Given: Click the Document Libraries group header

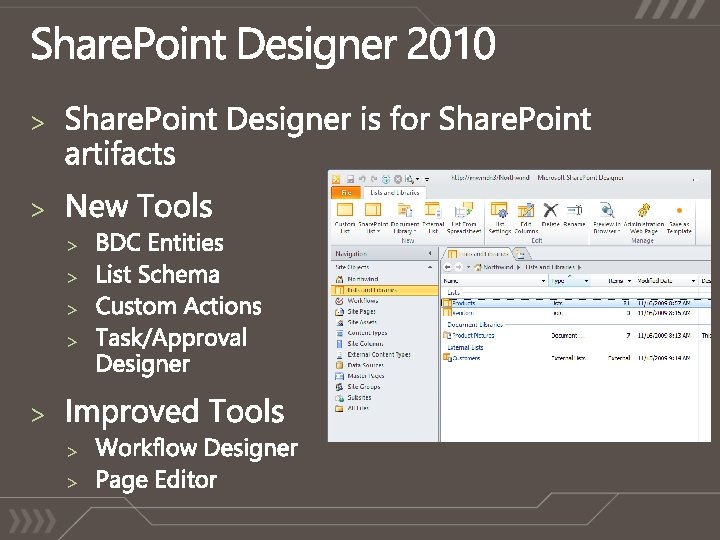Looking at the screenshot, I should [475, 324].
